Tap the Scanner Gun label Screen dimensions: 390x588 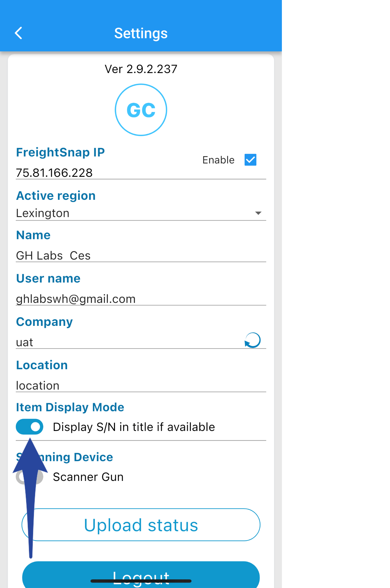(x=88, y=477)
